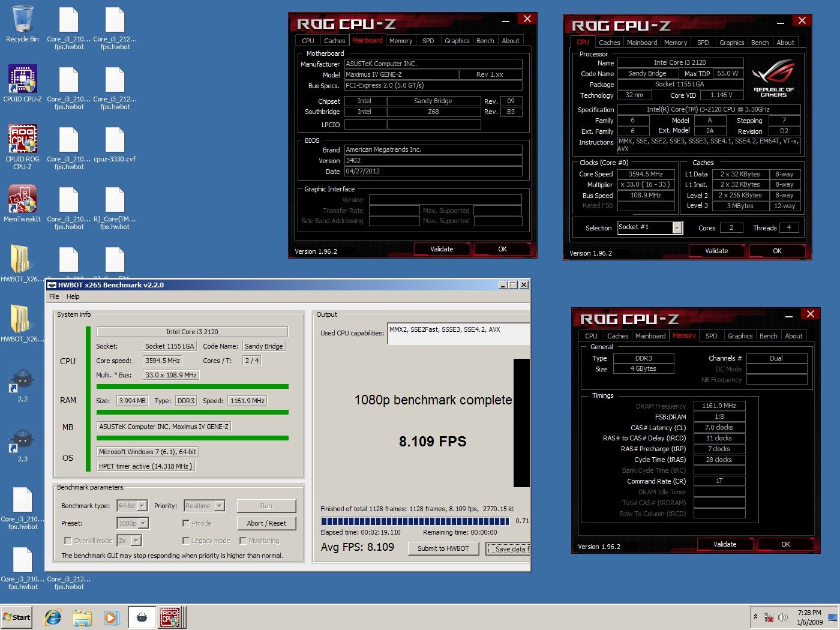Open the Benchmark type 64-bit dropdown
This screenshot has width=840, height=630.
(142, 506)
